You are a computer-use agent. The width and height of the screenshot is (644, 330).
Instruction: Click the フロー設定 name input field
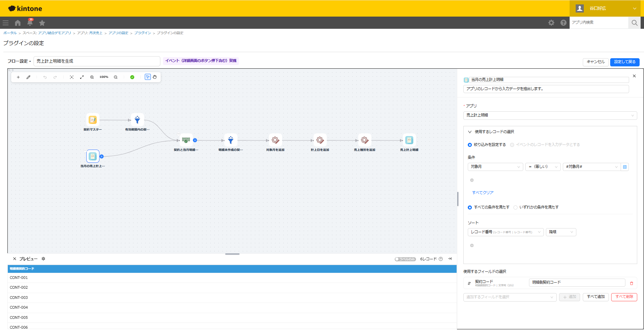pyautogui.click(x=97, y=61)
